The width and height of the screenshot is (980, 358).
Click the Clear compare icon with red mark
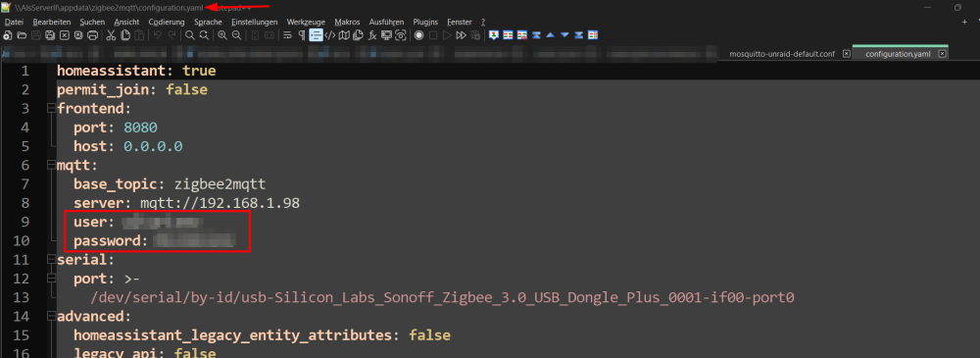522,35
